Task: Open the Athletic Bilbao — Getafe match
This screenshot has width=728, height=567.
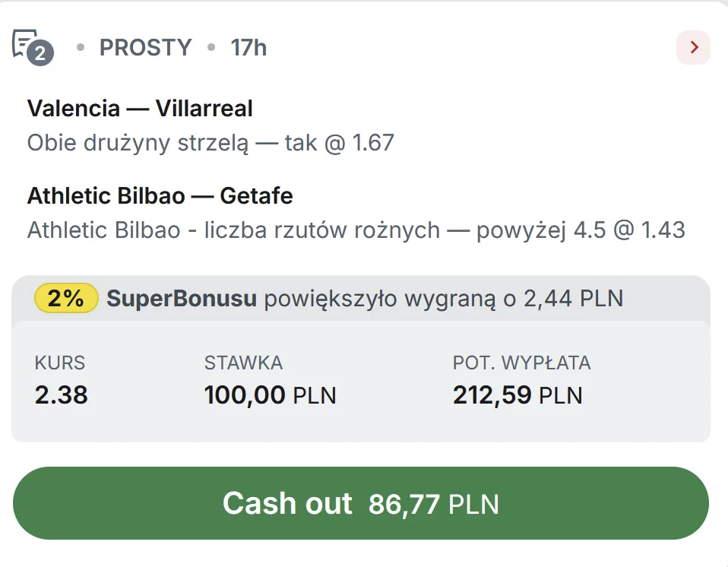Action: click(x=160, y=196)
